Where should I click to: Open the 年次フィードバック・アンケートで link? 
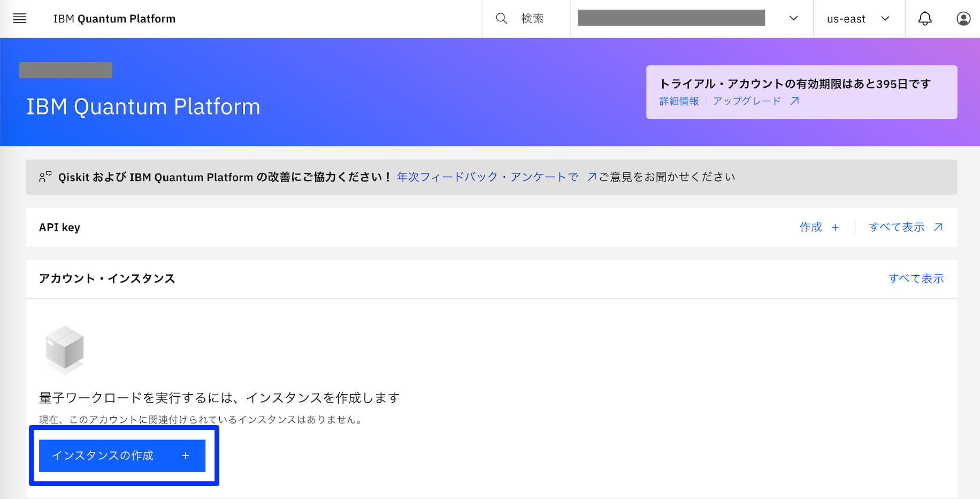pos(496,177)
